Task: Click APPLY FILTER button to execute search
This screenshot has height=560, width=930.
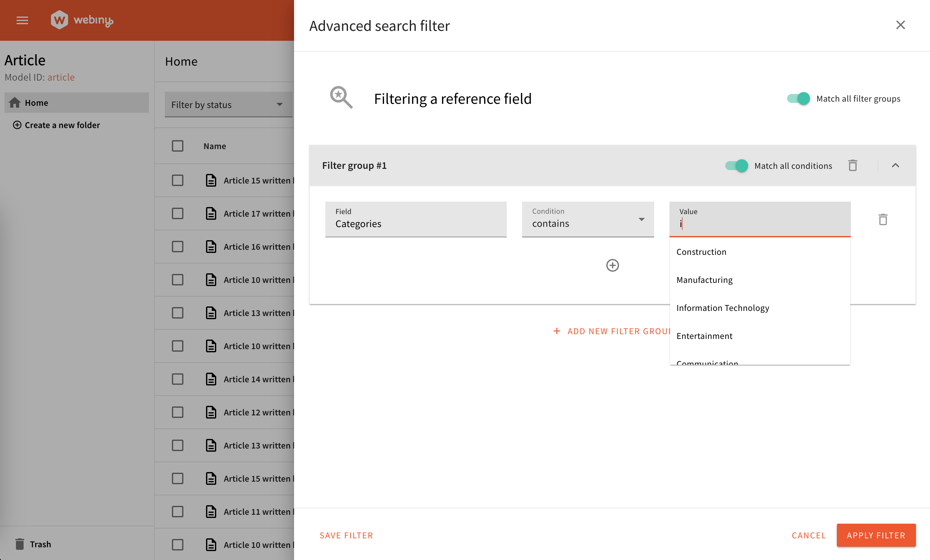Action: [x=875, y=535]
